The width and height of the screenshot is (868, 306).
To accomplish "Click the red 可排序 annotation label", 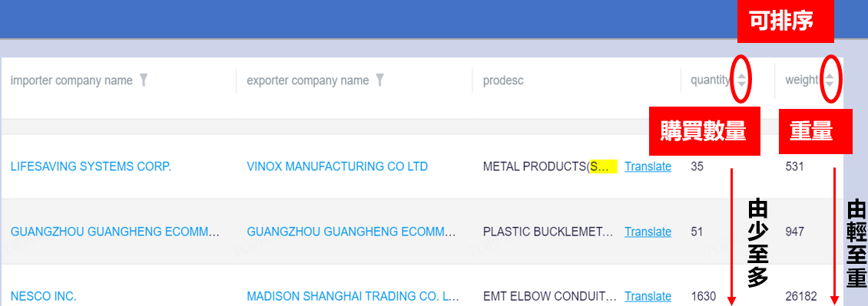I will click(786, 21).
